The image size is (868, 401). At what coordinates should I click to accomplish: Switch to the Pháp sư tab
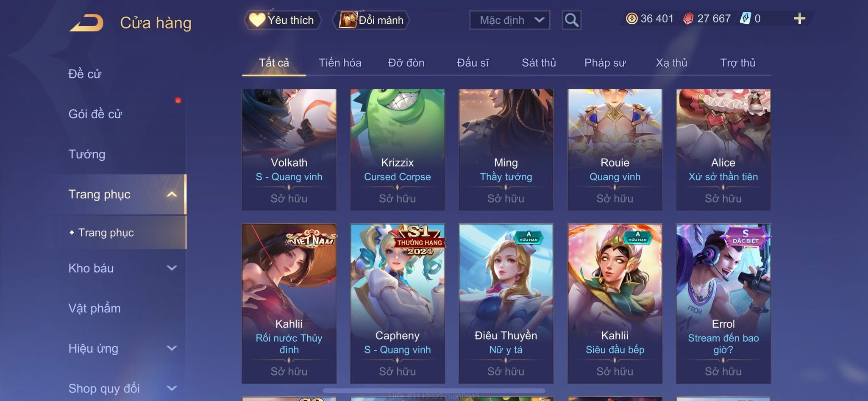[605, 63]
